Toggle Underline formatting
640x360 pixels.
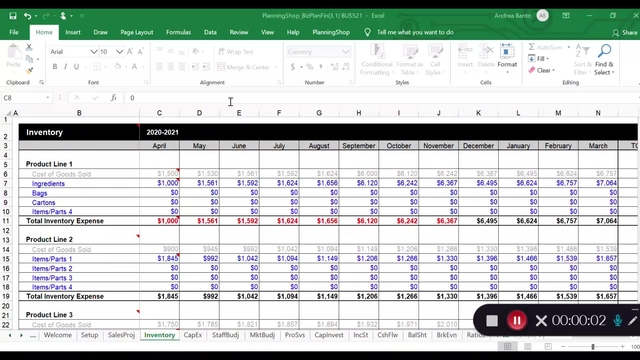(76, 67)
